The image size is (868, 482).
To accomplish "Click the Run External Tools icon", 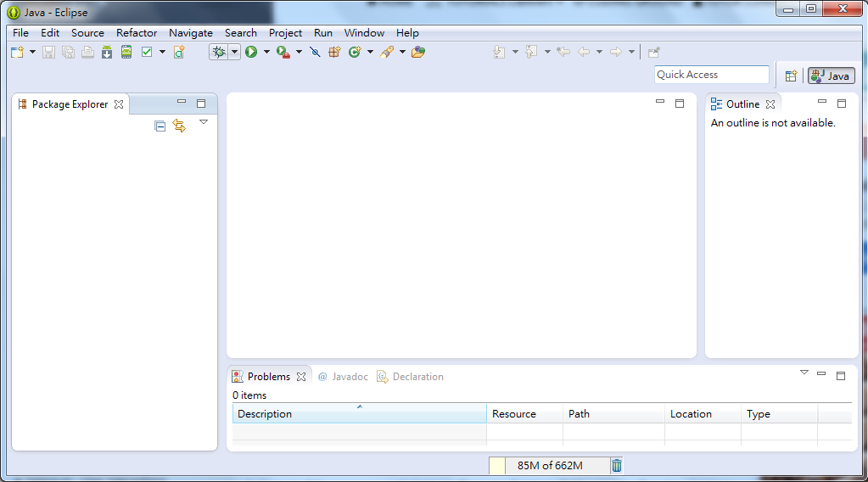I will pyautogui.click(x=283, y=52).
